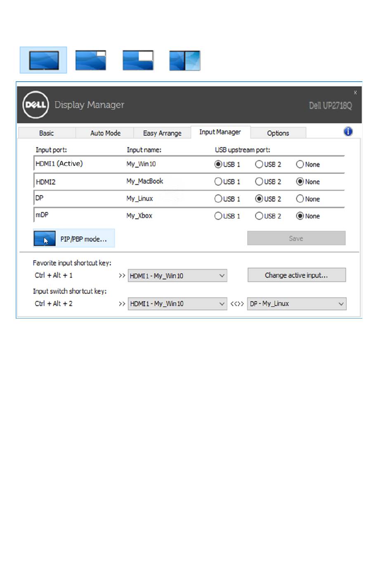Select USB 2 for HDMI1 input
This screenshot has height=567, width=392.
pyautogui.click(x=259, y=164)
